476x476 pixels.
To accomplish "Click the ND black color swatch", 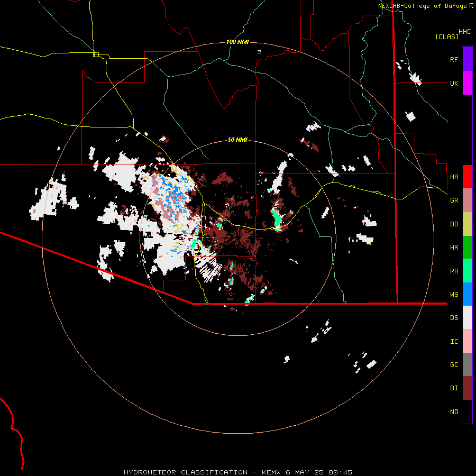I will [x=467, y=411].
